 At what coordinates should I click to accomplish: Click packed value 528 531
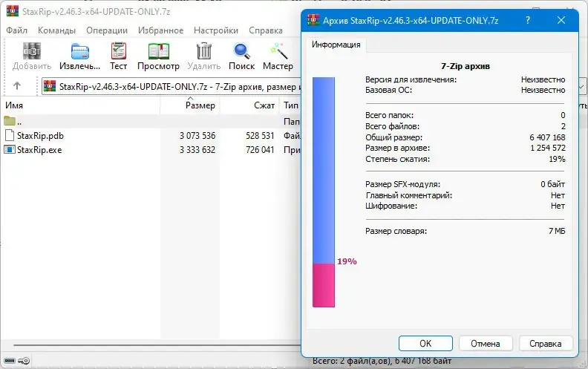tap(260, 136)
